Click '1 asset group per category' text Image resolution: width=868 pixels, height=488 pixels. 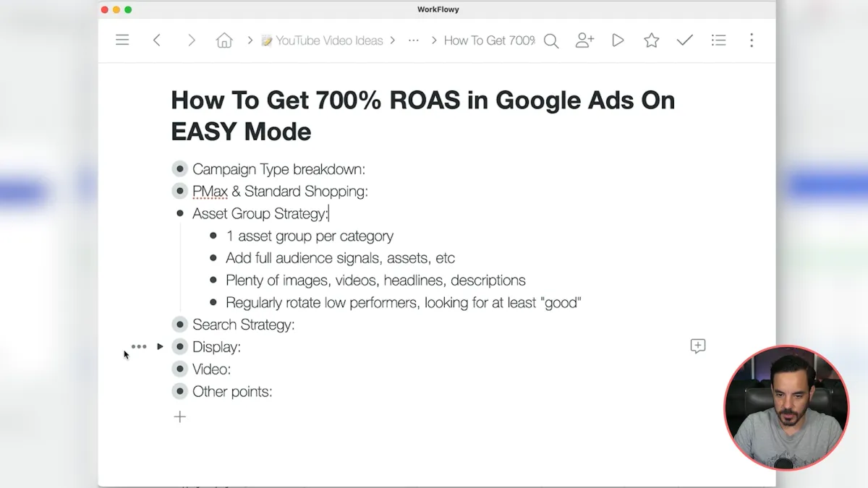310,236
